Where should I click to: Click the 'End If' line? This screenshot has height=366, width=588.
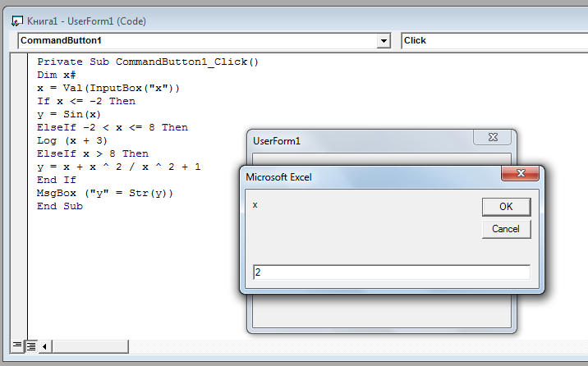pyautogui.click(x=56, y=180)
